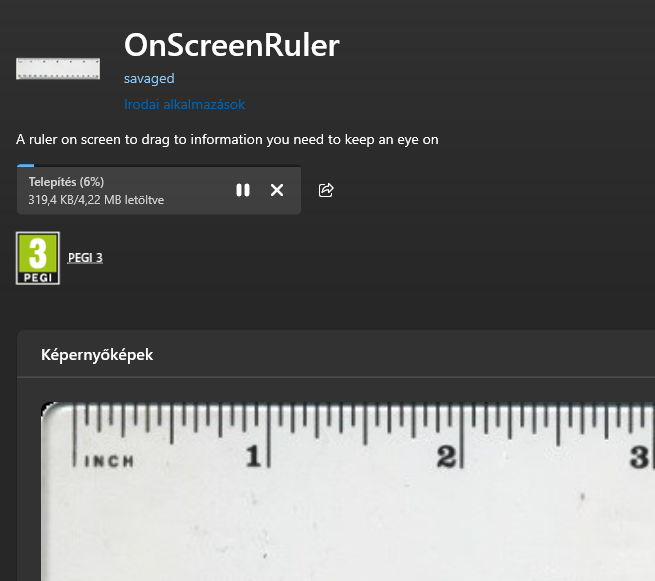Viewport: 655px width, 581px height.
Task: Click the Képernyőképek section heading
Action: point(97,355)
